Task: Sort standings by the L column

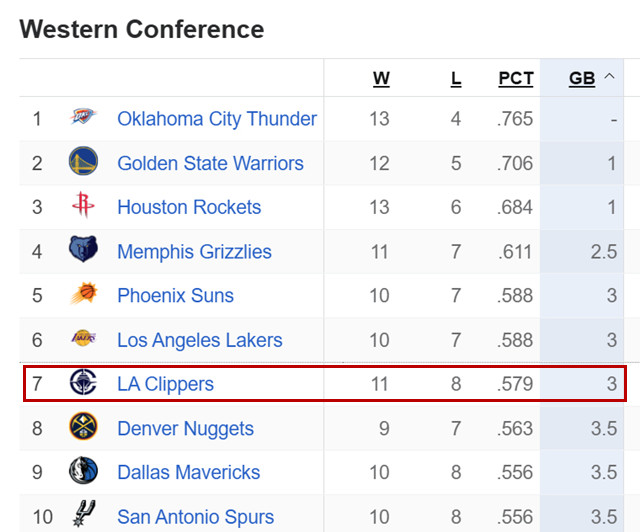Action: (x=456, y=78)
